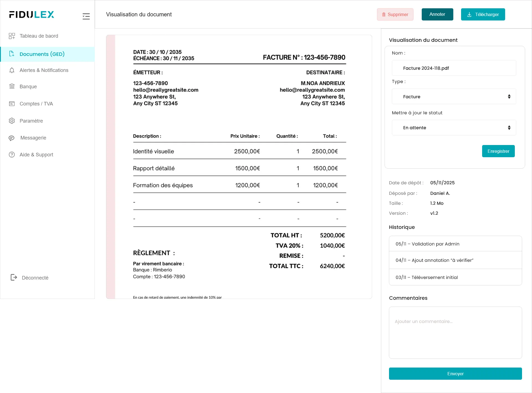Click the Messagerie chat bubble icon

[12, 138]
